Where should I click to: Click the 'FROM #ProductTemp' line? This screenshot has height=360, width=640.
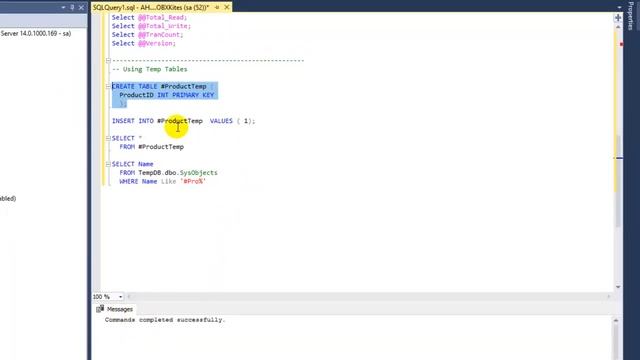(x=151, y=147)
